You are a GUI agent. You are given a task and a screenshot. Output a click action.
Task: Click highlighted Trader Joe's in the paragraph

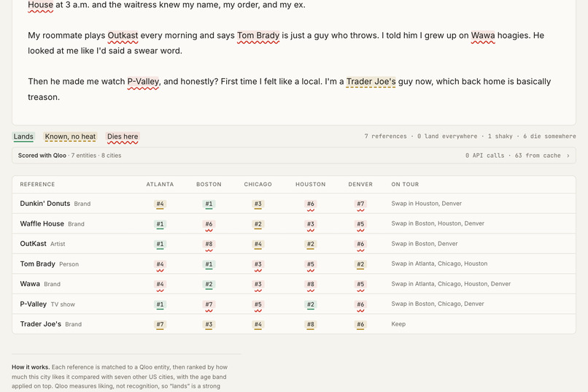371,82
